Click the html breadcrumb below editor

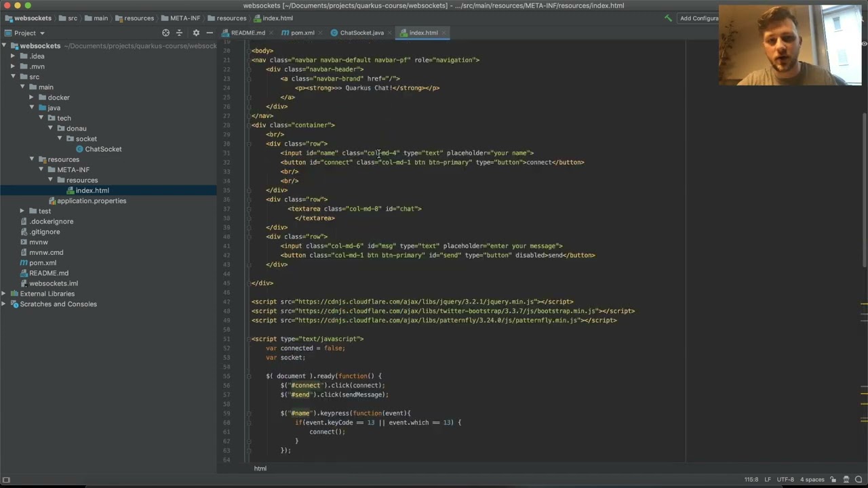pyautogui.click(x=260, y=468)
